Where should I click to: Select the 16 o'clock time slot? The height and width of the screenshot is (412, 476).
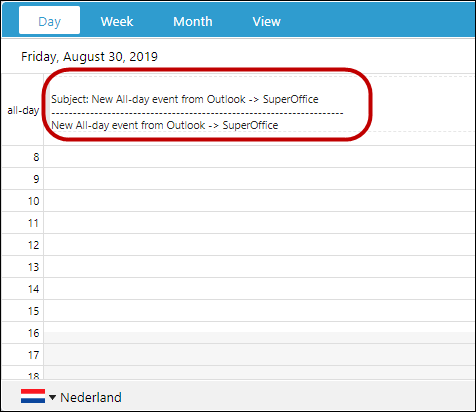(x=259, y=333)
